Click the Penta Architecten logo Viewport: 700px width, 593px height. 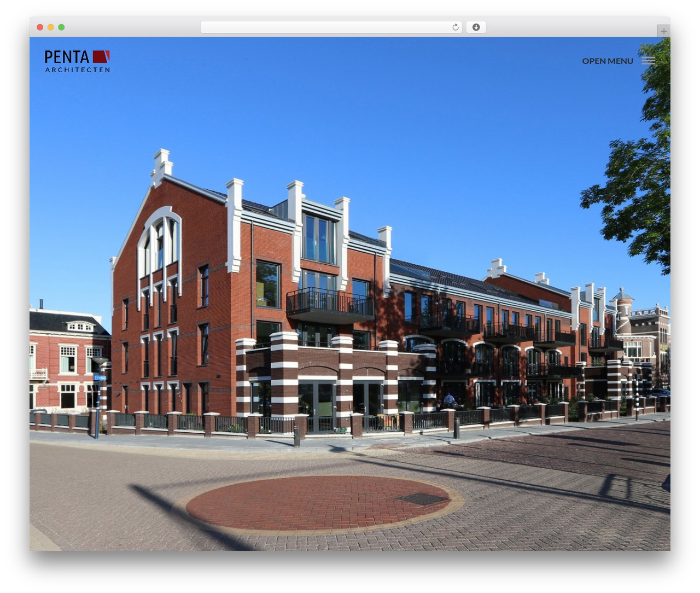pos(77,61)
